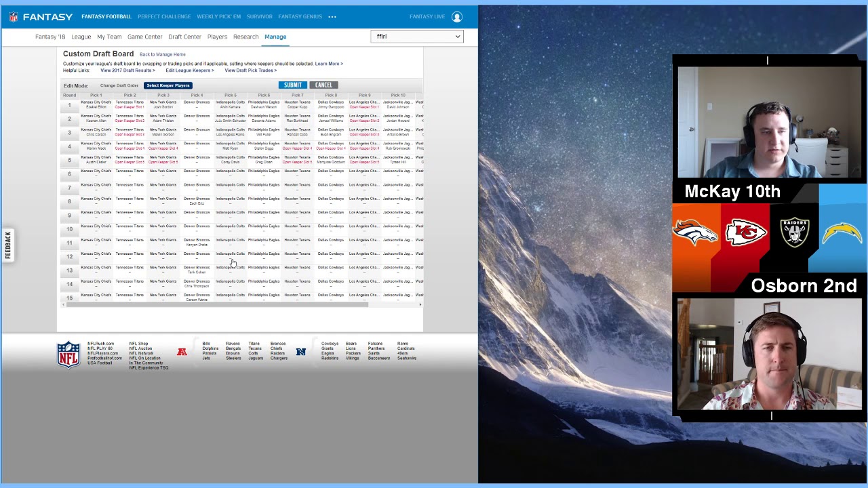Click the NFC logo in footer
This screenshot has width=868, height=488.
[x=301, y=352]
